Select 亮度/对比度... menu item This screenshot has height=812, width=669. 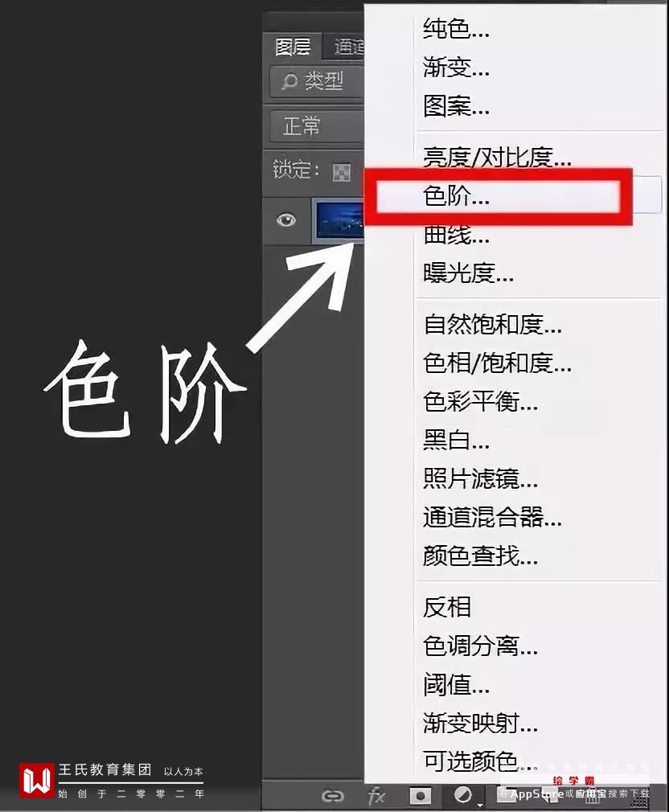pos(497,158)
